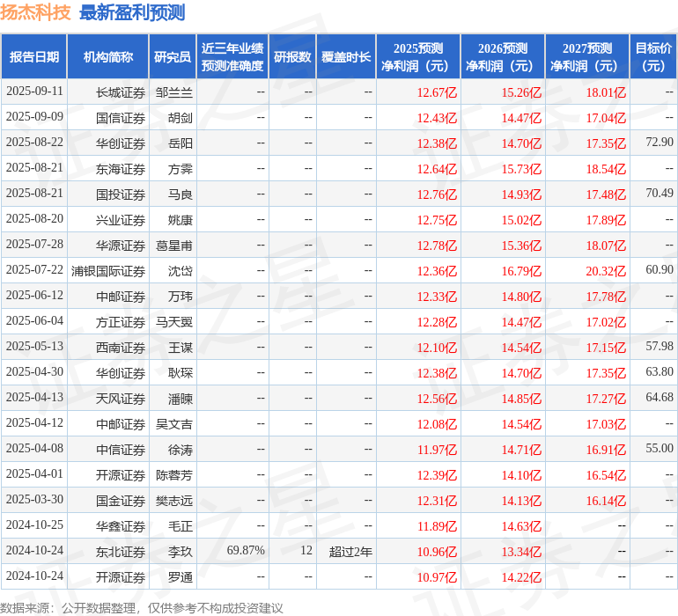Click the 69.87% accuracy value

point(246,551)
